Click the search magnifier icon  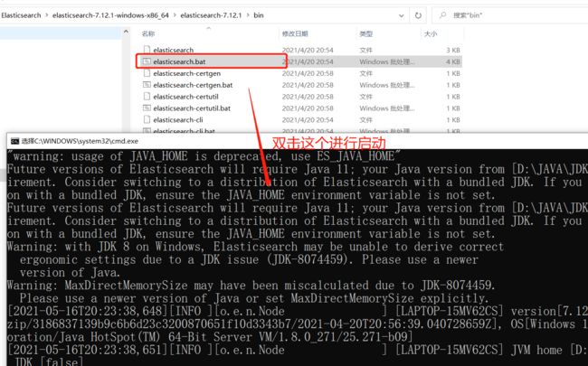click(443, 15)
